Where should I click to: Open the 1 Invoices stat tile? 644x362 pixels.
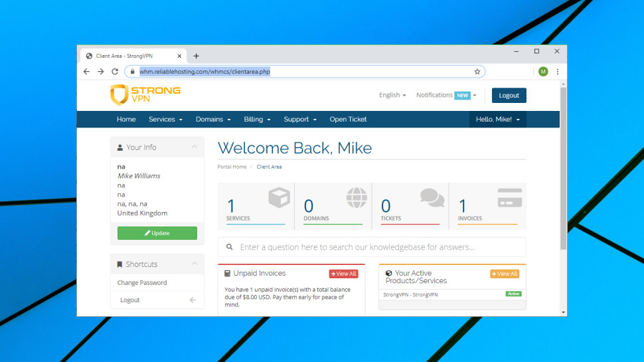click(487, 207)
